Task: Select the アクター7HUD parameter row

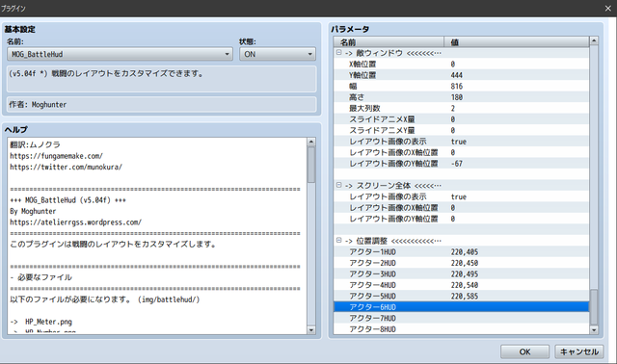Action: (x=461, y=318)
